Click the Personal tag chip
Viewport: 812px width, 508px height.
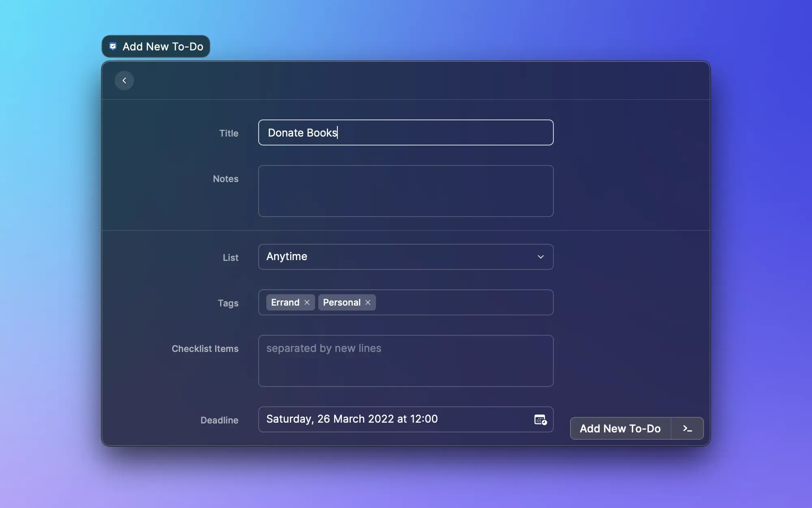[x=341, y=302]
